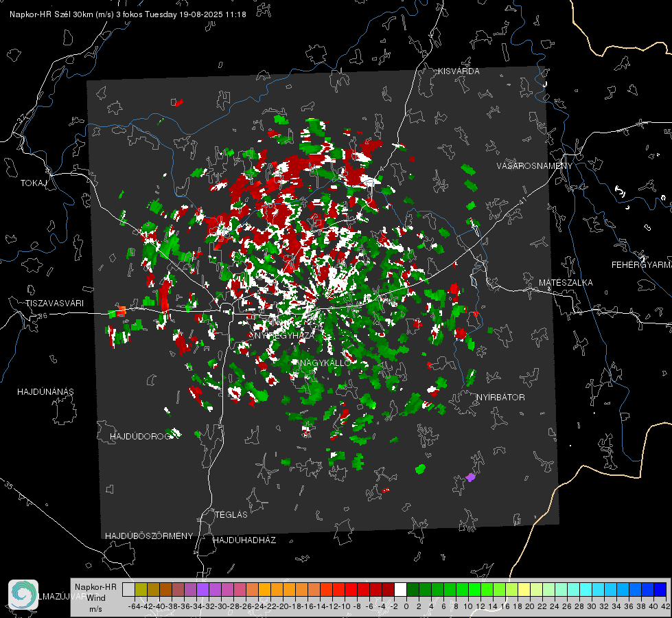Select the HAJDÚHADHÁZ town label
Viewport: 672px width, 618px height.
coord(244,540)
